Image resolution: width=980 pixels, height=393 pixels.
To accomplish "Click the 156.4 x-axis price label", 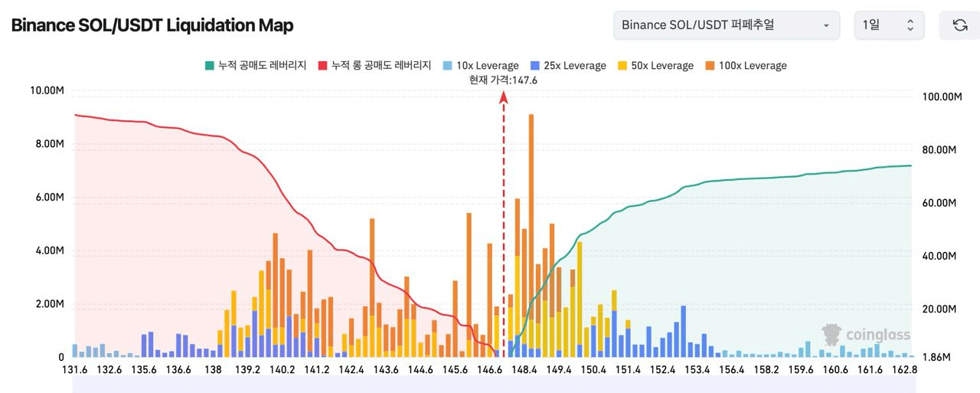I will point(732,369).
